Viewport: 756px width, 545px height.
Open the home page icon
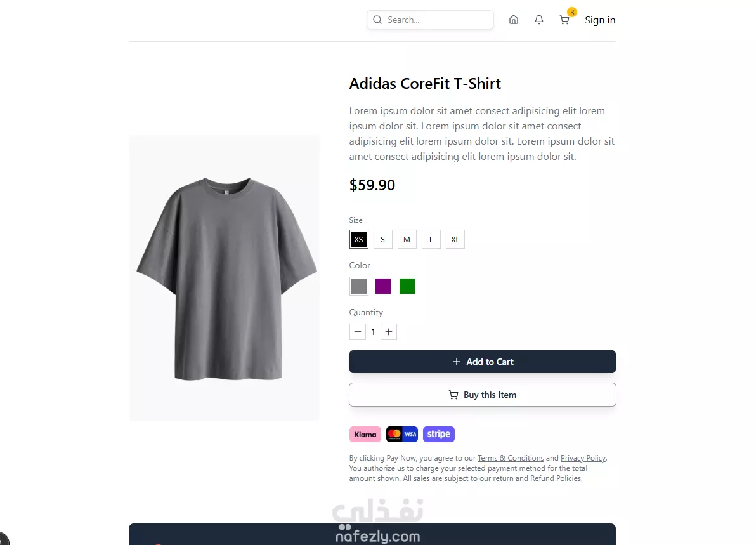click(x=514, y=20)
